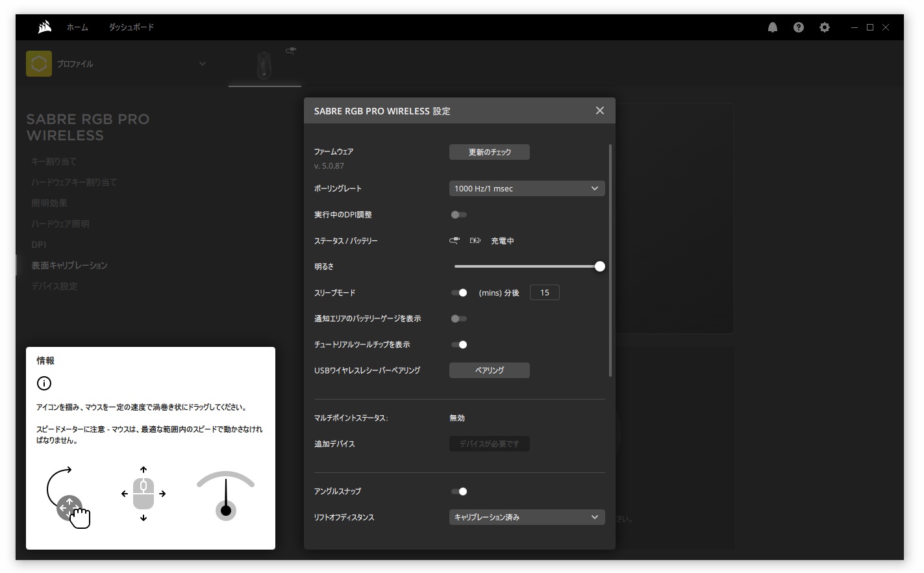Expand the プロファイル dropdown chevron
The width and height of the screenshot is (924, 573).
(203, 64)
